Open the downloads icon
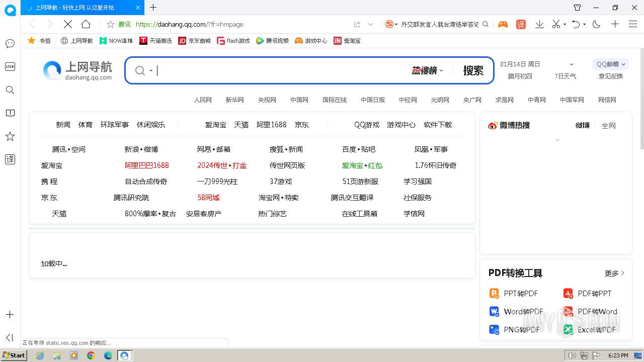The width and height of the screenshot is (644, 362). pyautogui.click(x=539, y=24)
